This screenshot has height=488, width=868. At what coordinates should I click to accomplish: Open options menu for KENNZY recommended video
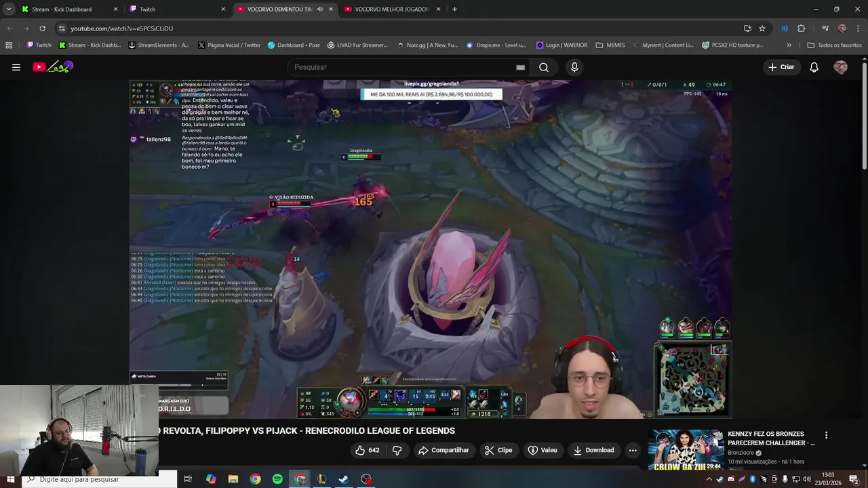[x=826, y=435]
